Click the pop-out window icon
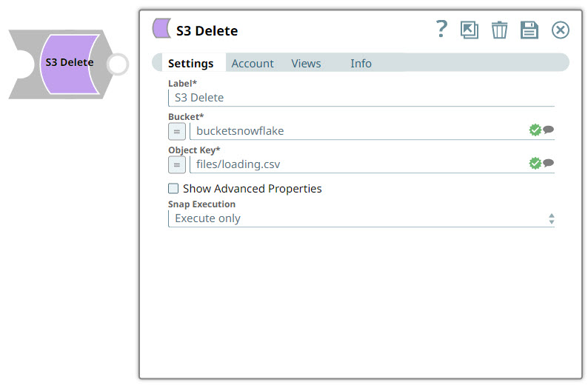This screenshot has width=588, height=385. (x=470, y=30)
